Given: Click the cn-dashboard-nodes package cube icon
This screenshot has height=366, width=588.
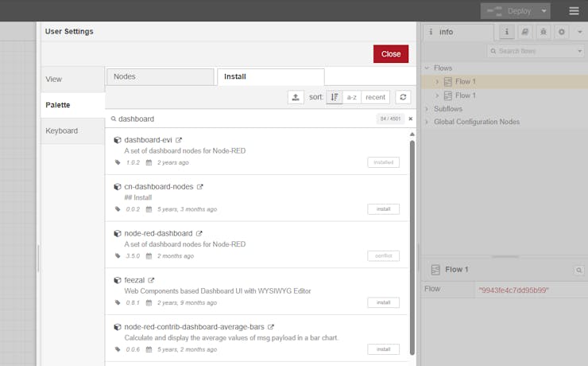Looking at the screenshot, I should click(x=118, y=186).
